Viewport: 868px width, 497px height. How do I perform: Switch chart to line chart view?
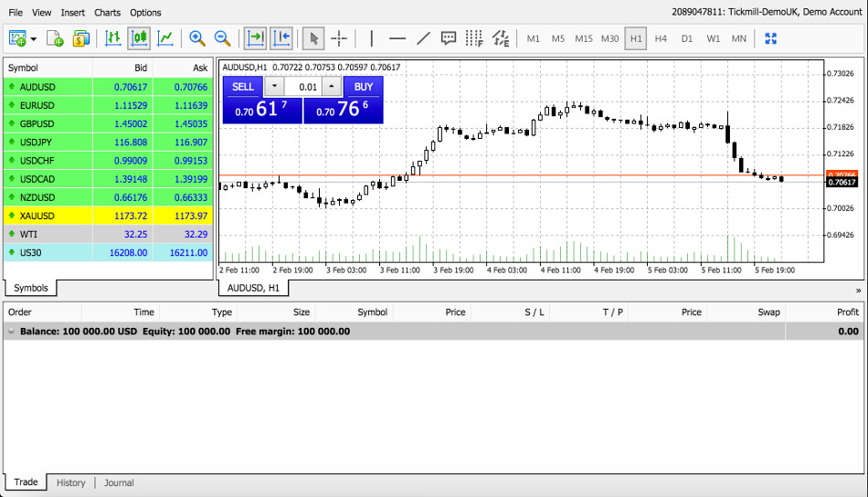click(165, 38)
